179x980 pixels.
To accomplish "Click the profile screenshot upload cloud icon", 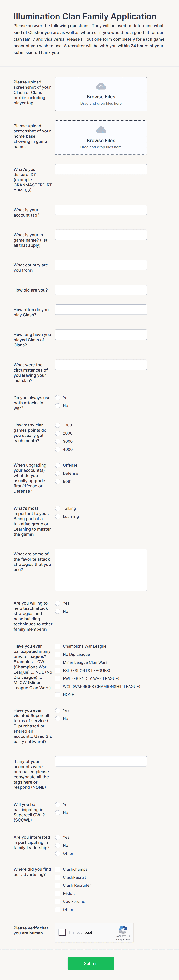I will tap(101, 86).
